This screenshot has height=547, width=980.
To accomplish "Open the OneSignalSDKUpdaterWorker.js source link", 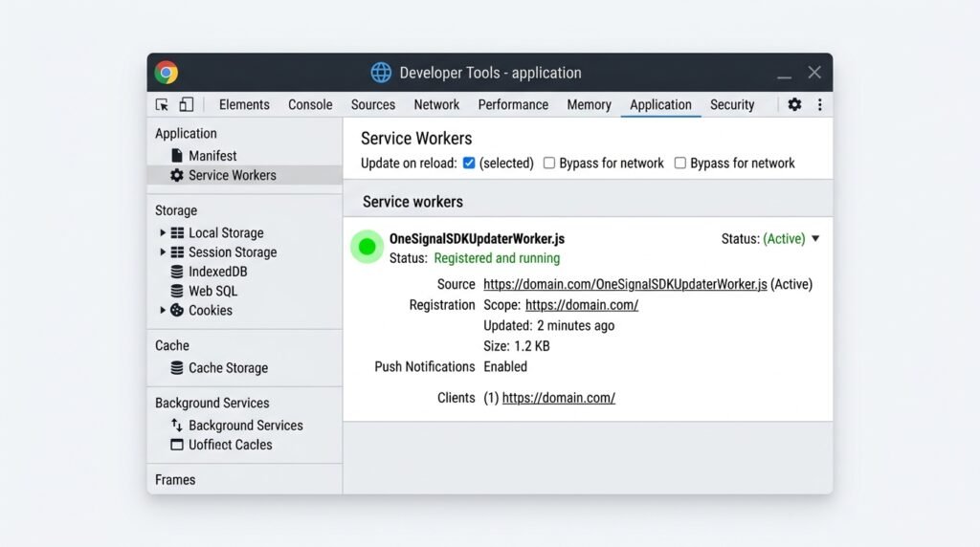I will coord(625,284).
